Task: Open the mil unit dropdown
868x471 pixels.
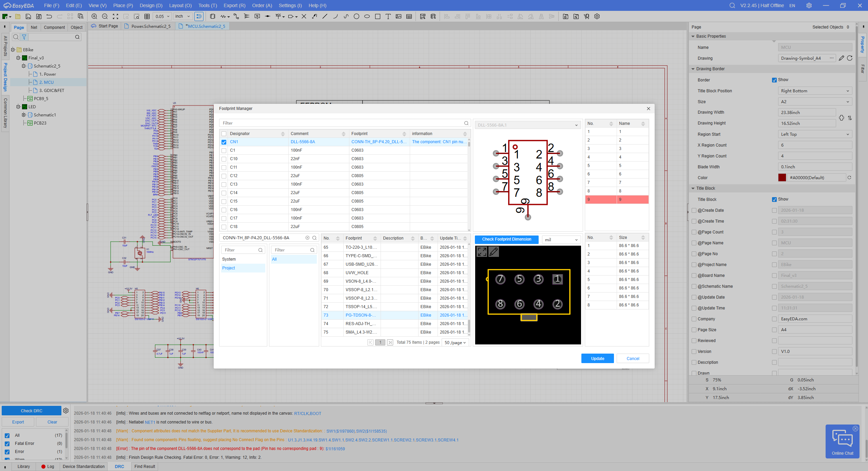Action: tap(561, 240)
